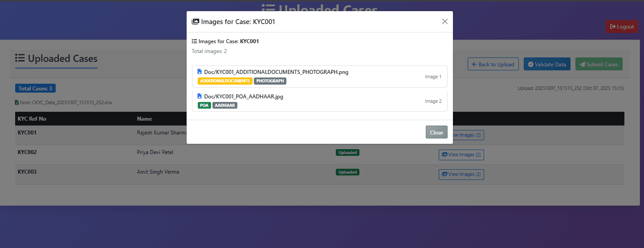Click the images icon in the dialog title
Screen dimensions: 644x248
click(x=195, y=21)
